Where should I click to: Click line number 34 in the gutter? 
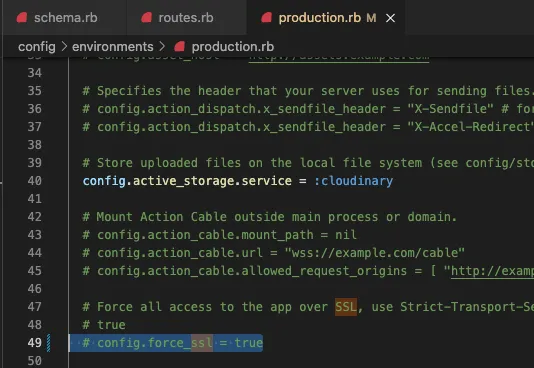click(34, 73)
